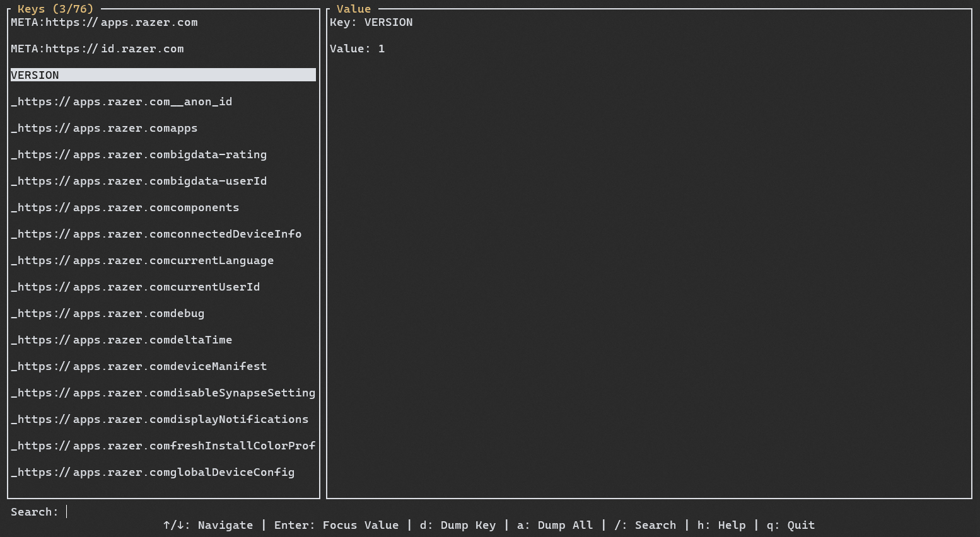The width and height of the screenshot is (980, 537).
Task: Click the 'q: Quit' hint
Action: click(791, 525)
